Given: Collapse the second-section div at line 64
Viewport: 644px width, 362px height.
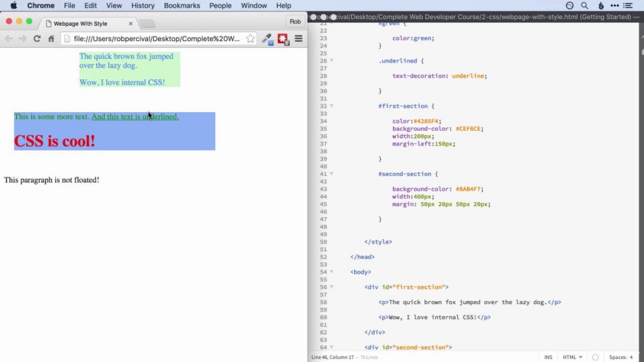Looking at the screenshot, I should click(332, 347).
